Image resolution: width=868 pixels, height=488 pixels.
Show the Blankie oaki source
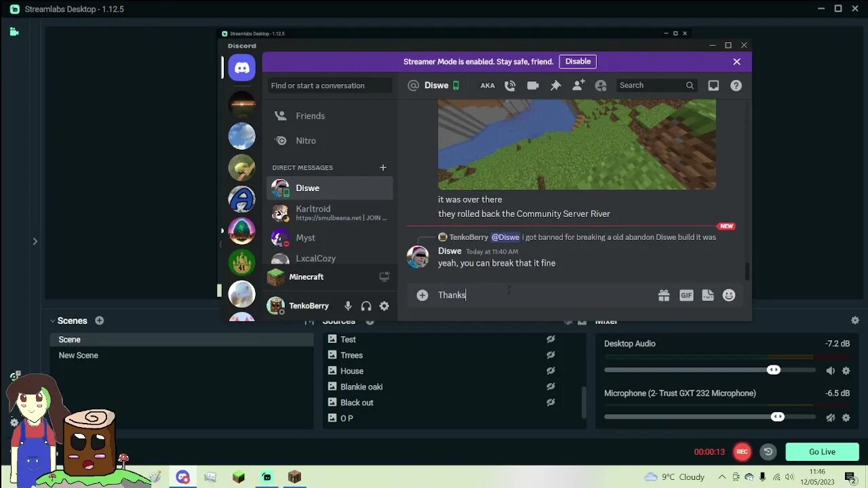point(551,386)
